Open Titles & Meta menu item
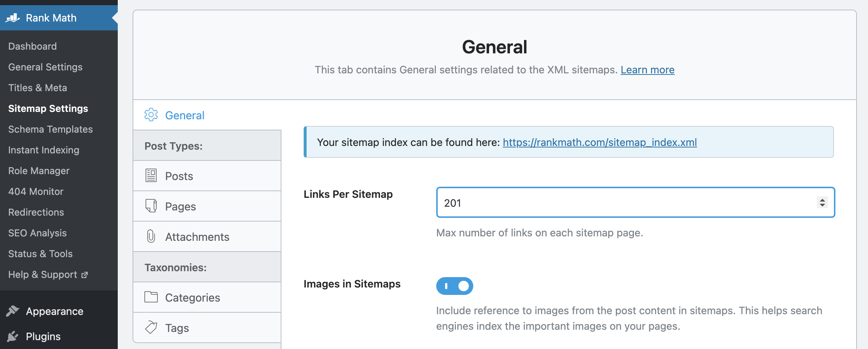The height and width of the screenshot is (349, 868). [38, 88]
